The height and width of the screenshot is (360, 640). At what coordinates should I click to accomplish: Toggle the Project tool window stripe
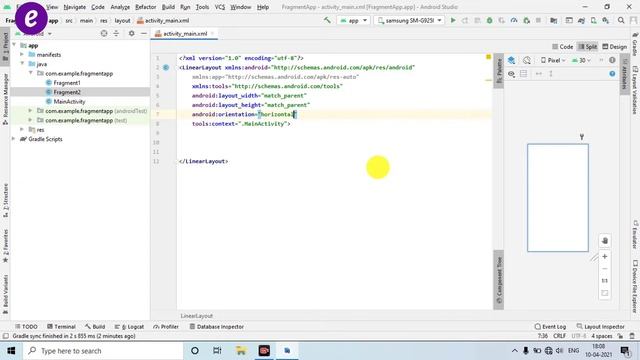(5, 46)
